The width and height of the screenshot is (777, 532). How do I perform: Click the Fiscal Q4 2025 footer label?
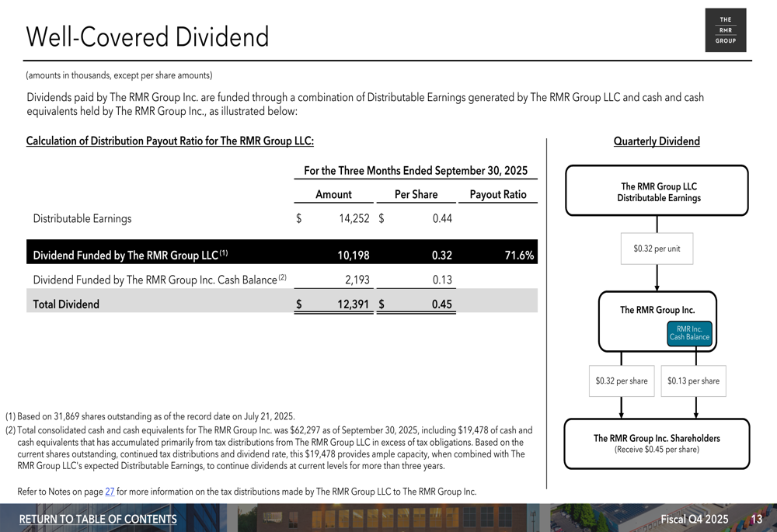pyautogui.click(x=694, y=519)
